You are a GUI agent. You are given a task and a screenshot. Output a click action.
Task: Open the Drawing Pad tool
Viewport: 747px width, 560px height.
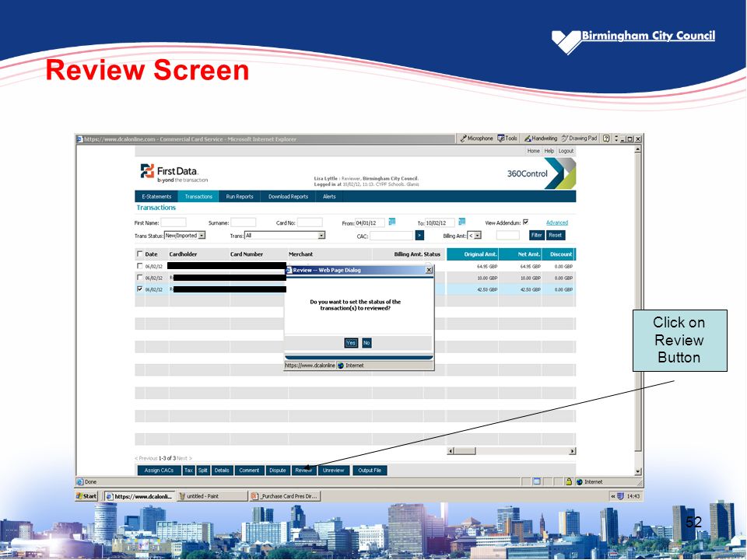coord(579,138)
